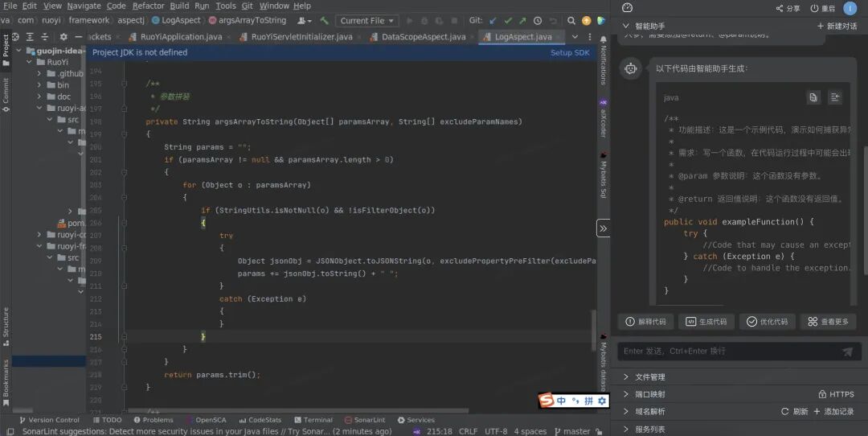Copy generated java code icon
The image size is (868, 436).
coord(813,97)
